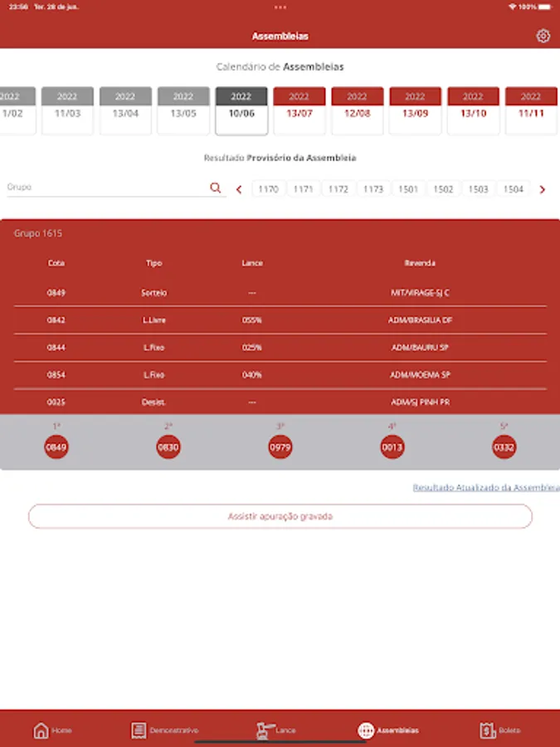
Task: Select assembly date 13/04
Action: 125,110
